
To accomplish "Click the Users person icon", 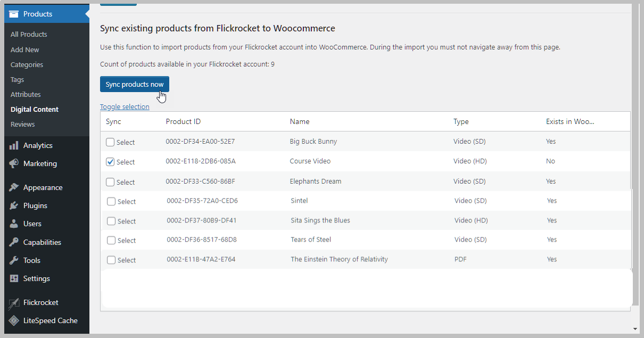I will [x=14, y=224].
